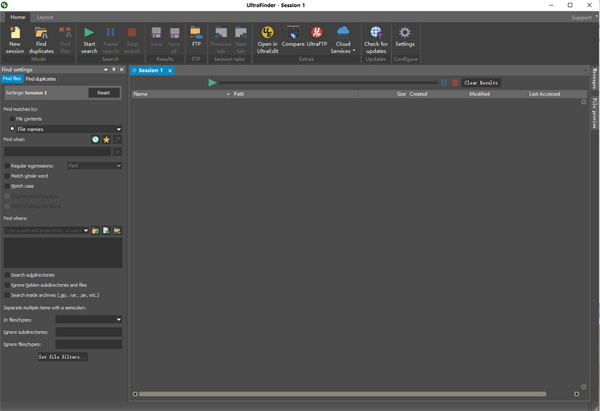Enable the Match whole word checkbox

click(x=6, y=176)
